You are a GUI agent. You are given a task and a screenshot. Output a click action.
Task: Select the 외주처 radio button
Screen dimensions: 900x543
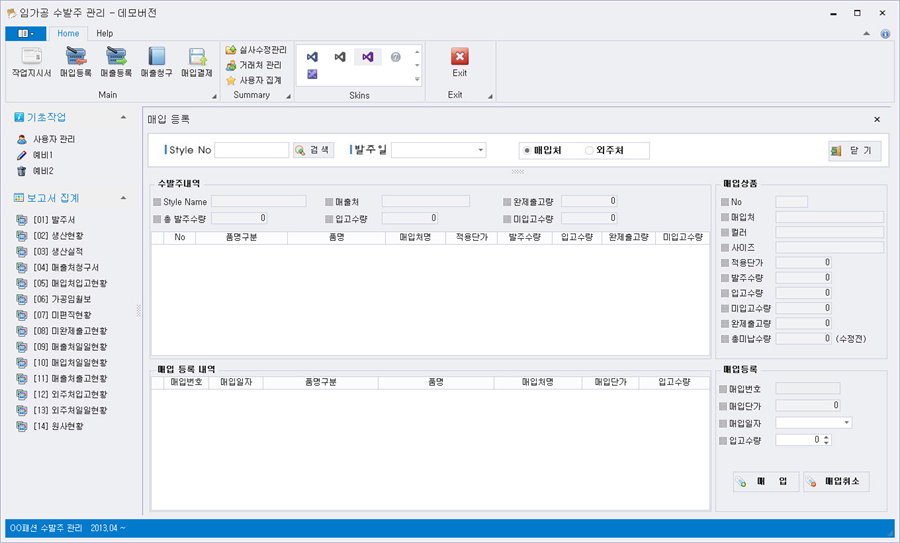click(589, 150)
